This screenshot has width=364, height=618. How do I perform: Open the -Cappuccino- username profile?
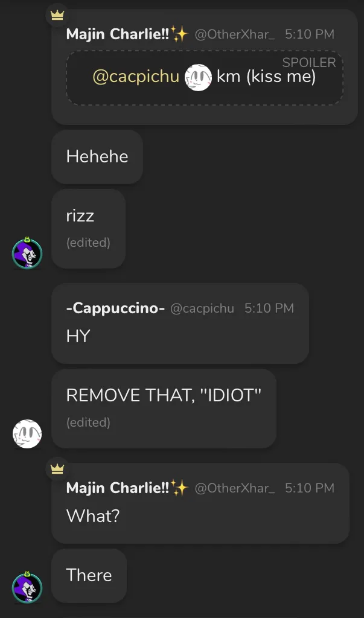click(115, 308)
